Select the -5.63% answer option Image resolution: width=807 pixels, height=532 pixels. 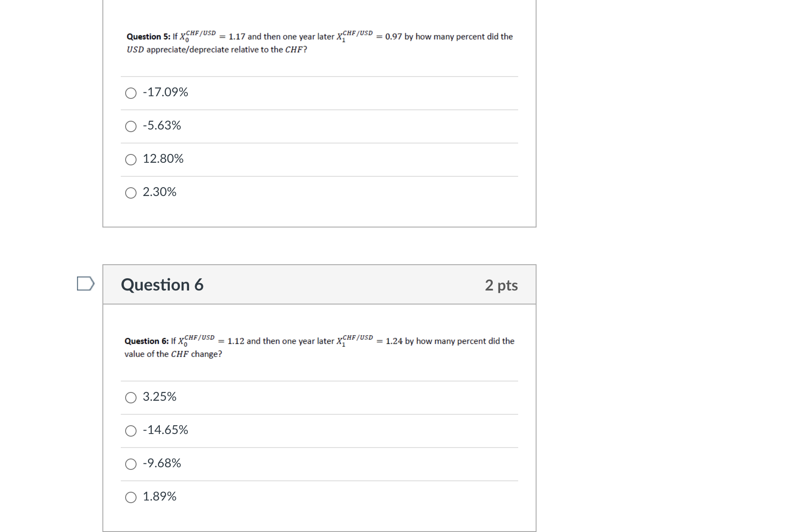tap(130, 126)
